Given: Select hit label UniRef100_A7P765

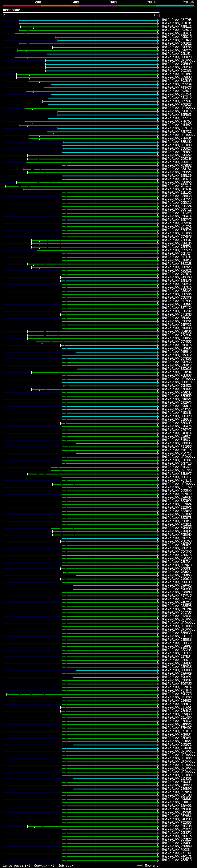Looking at the screenshot, I should [x=176, y=122].
